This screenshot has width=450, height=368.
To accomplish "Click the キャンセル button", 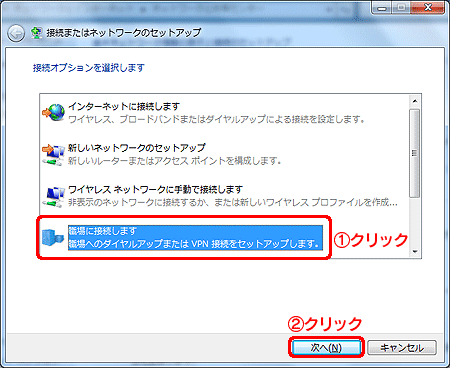I will pyautogui.click(x=402, y=348).
